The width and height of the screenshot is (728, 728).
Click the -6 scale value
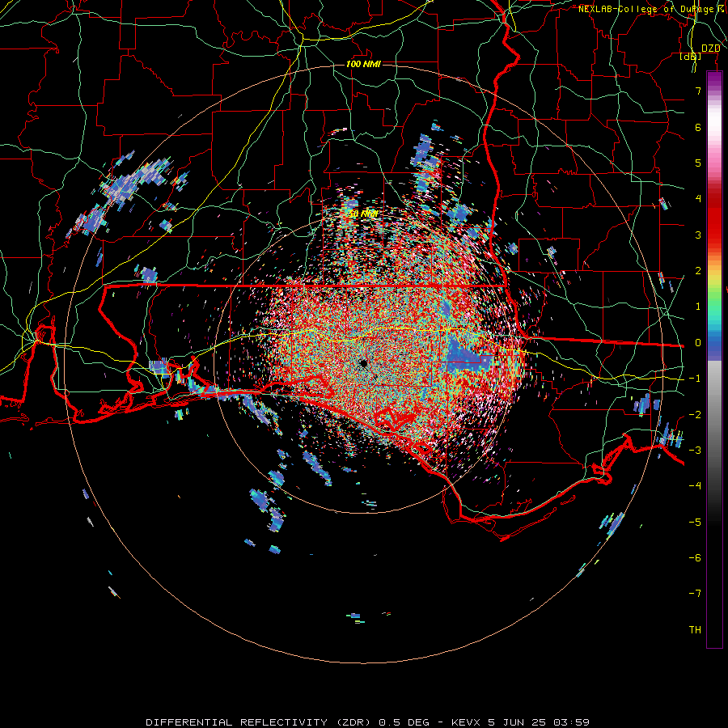pyautogui.click(x=695, y=558)
